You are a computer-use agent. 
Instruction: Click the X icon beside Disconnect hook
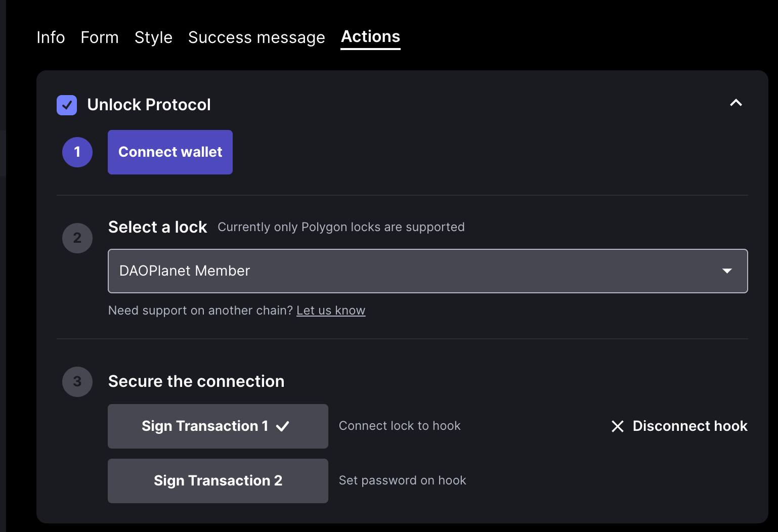(x=618, y=426)
